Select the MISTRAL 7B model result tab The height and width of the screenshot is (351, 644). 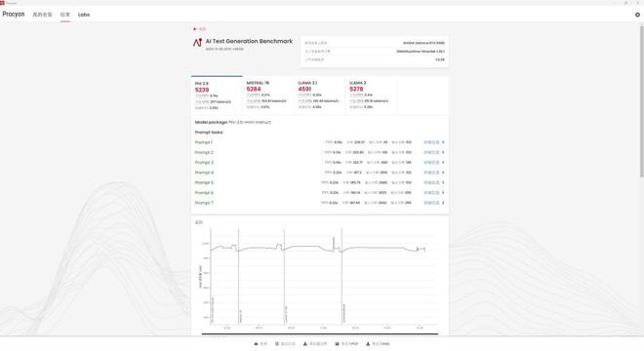(x=268, y=96)
